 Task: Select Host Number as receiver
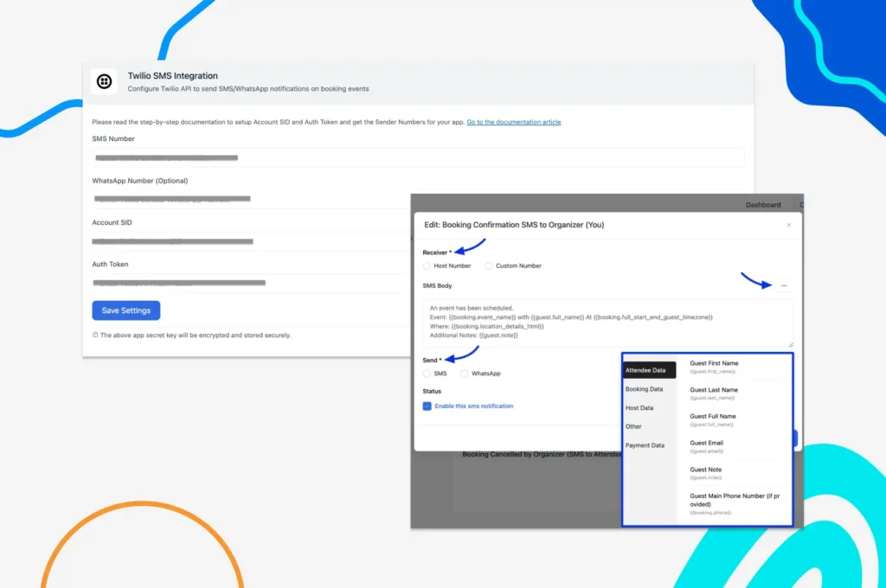click(427, 266)
